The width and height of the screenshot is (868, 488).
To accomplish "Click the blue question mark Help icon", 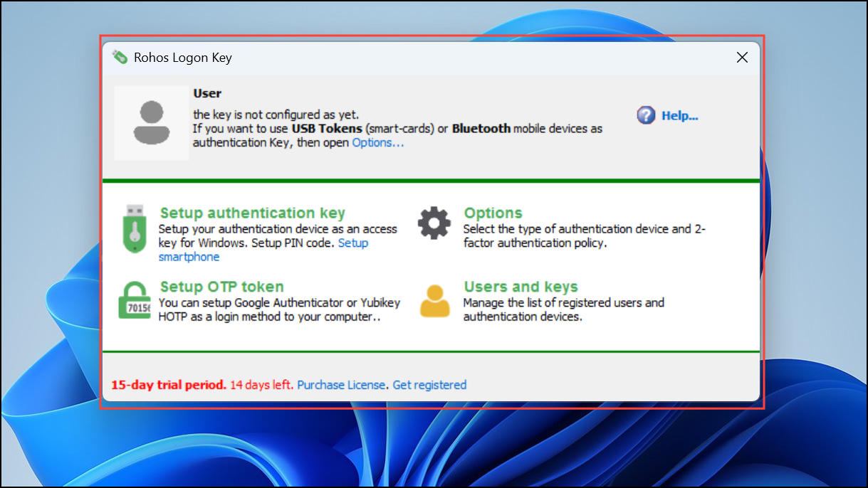I will coord(646,115).
